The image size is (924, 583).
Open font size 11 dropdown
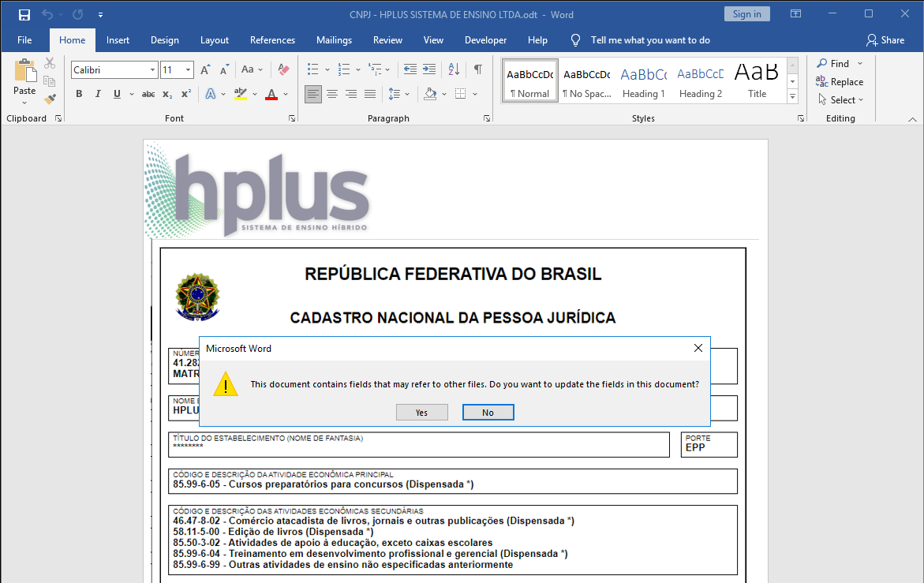click(x=189, y=70)
